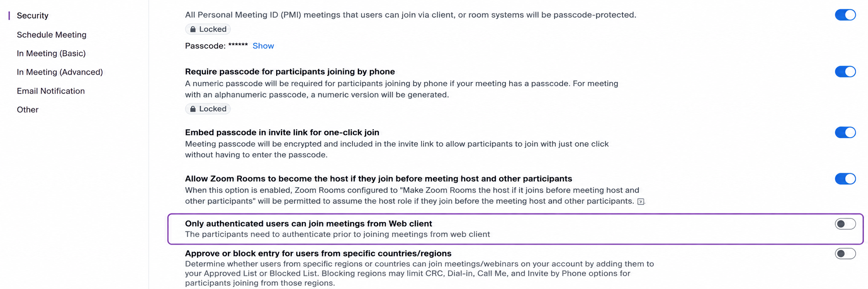Image resolution: width=868 pixels, height=289 pixels.
Task: Click info icon after Zoom Rooms description
Action: [x=641, y=202]
